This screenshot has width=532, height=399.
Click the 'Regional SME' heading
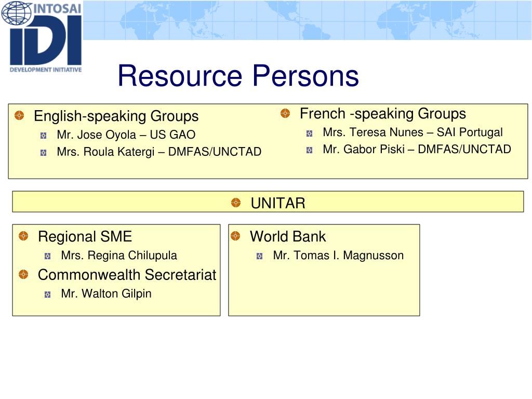click(85, 236)
